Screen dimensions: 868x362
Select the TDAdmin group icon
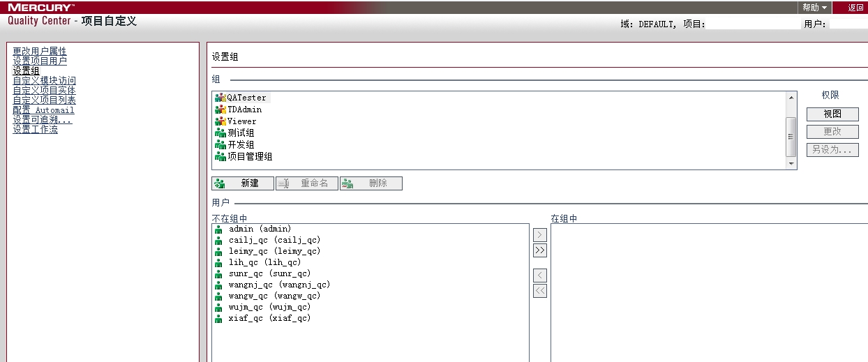(220, 110)
